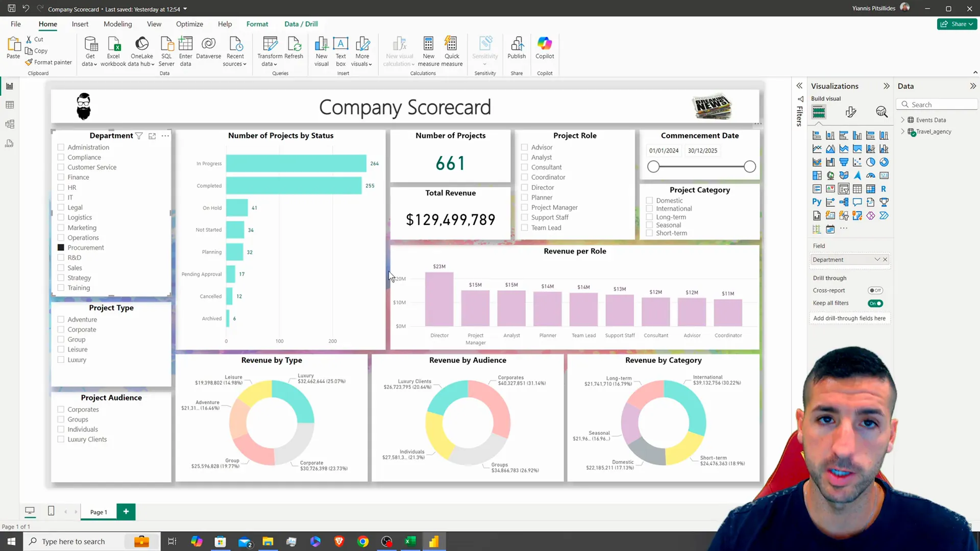Click the date slider right handle
This screenshot has width=980, height=551.
(x=750, y=166)
